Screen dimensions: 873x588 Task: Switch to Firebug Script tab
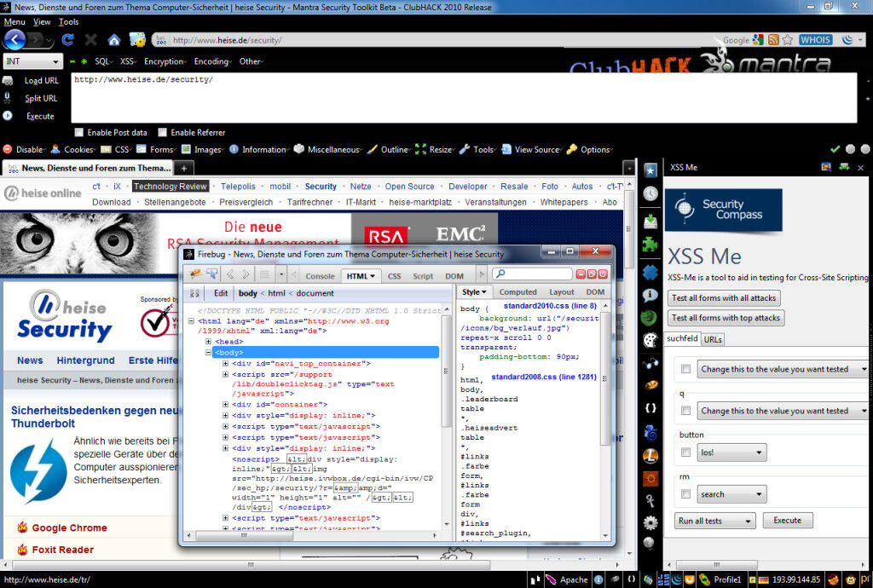coord(423,276)
